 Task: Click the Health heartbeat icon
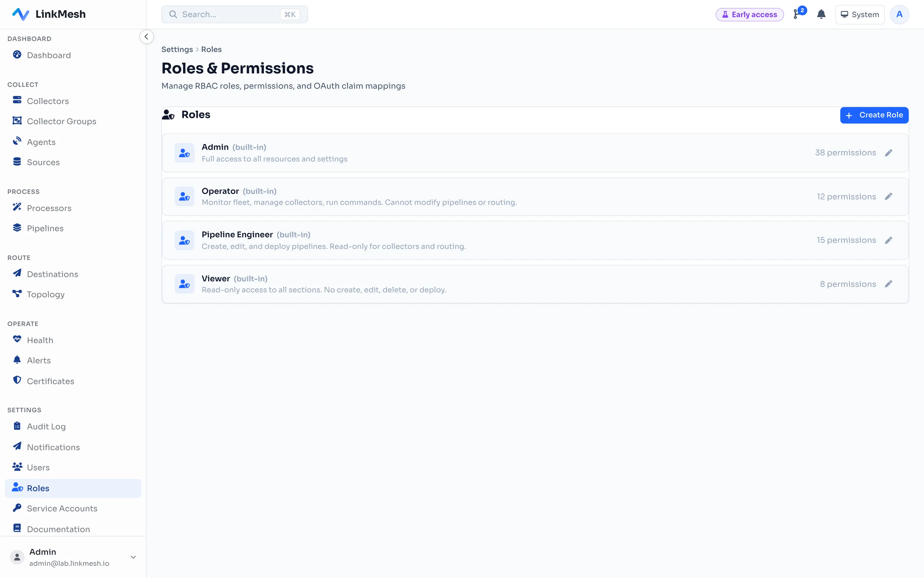click(17, 339)
